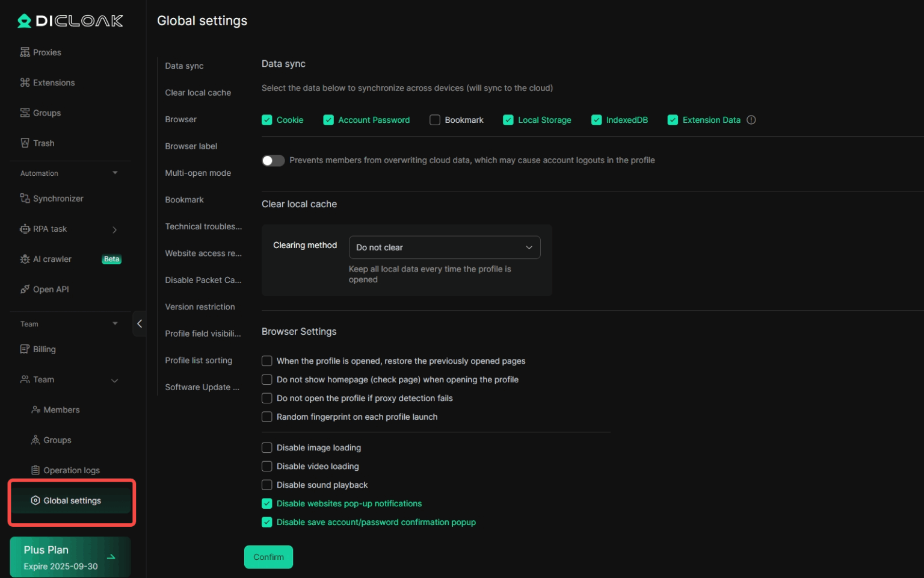The height and width of the screenshot is (578, 924).
Task: Toggle the prevent cloud data overwriting switch
Action: click(x=273, y=161)
